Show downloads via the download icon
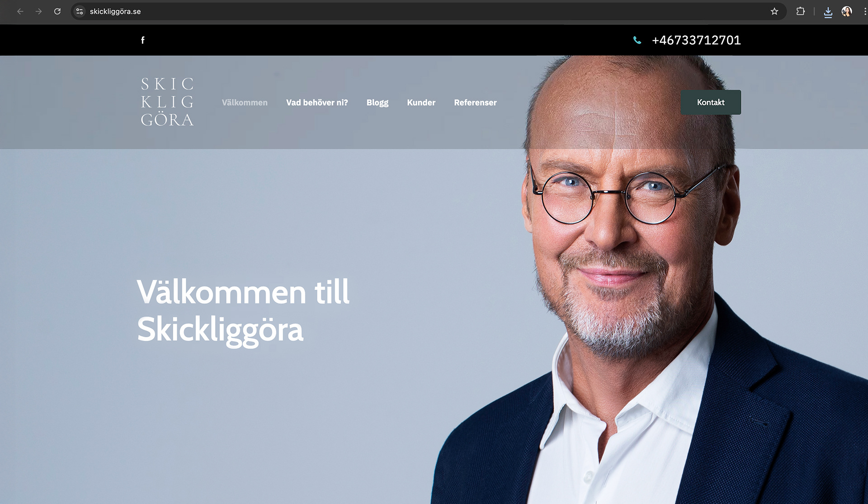Screen dimensions: 868x504 [828, 12]
